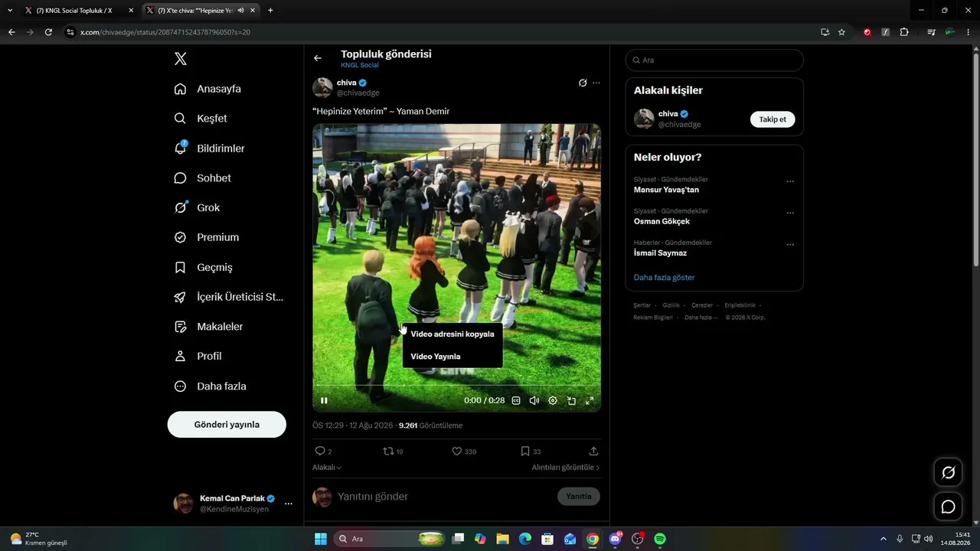Click the Ara search box on X

coord(714,60)
